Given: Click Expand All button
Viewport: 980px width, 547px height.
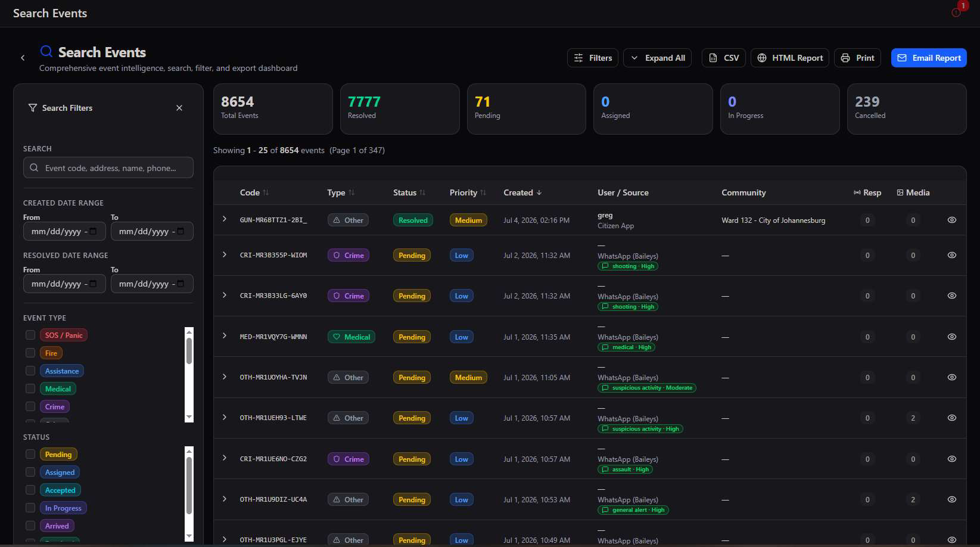Looking at the screenshot, I should [657, 58].
